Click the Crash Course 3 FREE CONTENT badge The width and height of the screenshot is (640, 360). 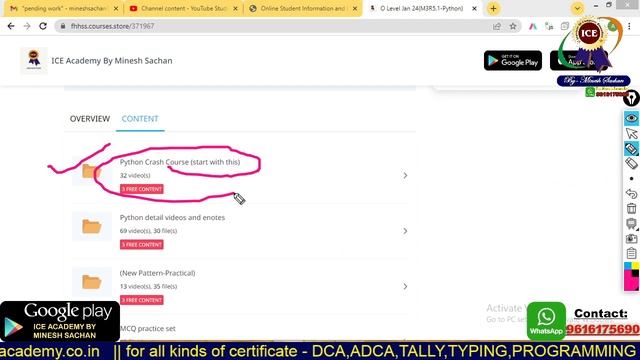click(142, 189)
